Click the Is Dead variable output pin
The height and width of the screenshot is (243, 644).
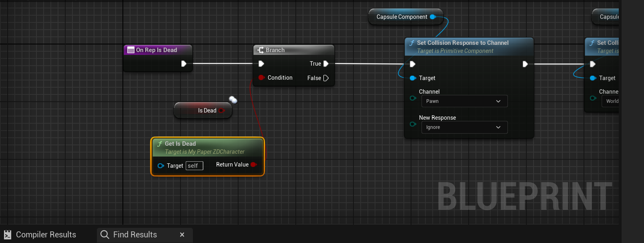tap(221, 110)
